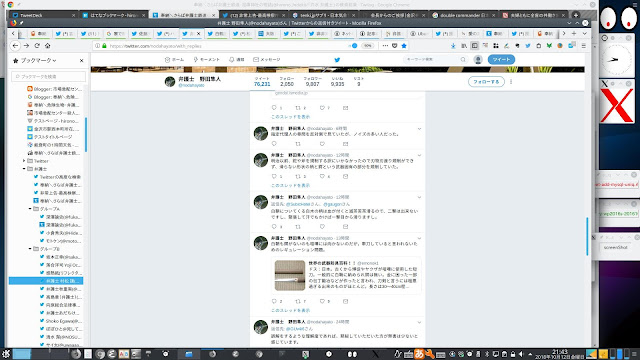
Task: Open the フォロワー 9,007 followers list
Action: [x=312, y=81]
